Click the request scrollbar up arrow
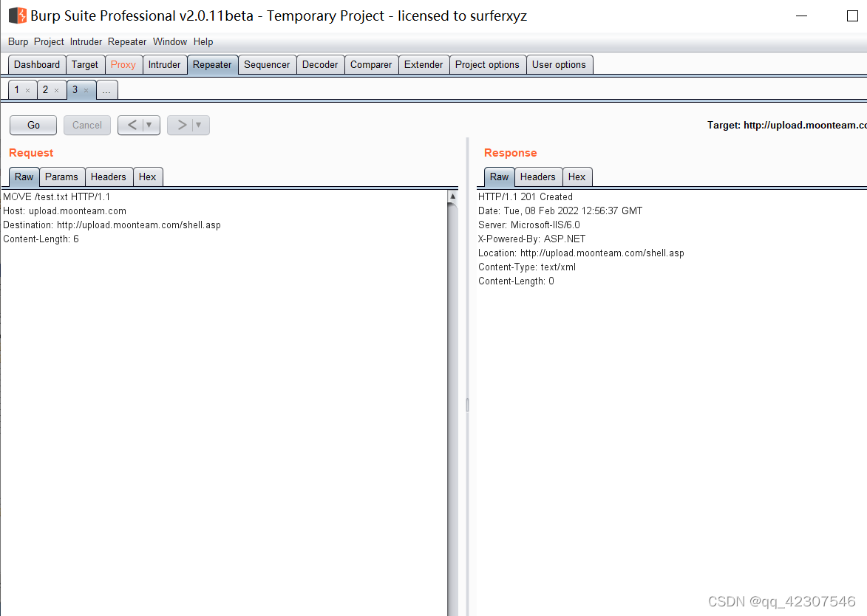Viewport: 867px width, 616px height. 452,196
